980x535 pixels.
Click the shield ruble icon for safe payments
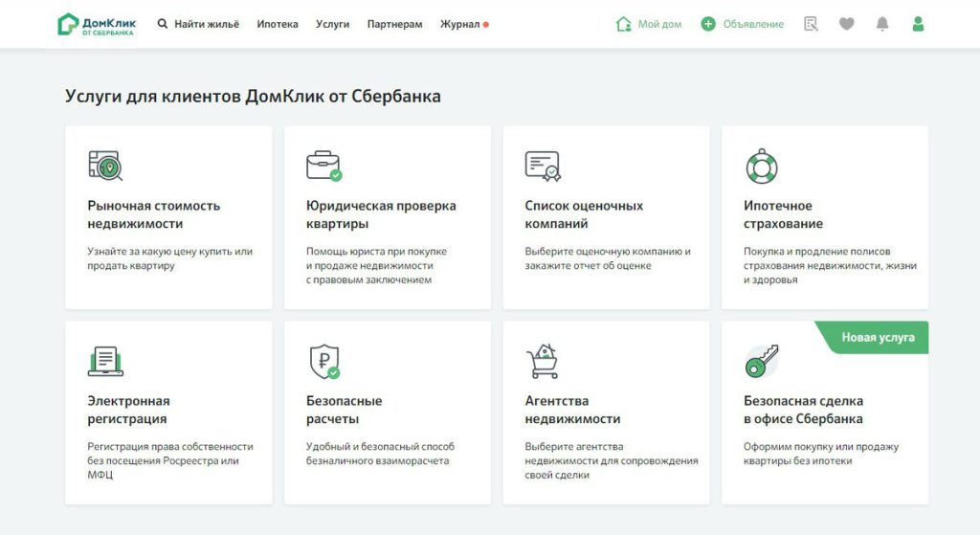pos(323,362)
